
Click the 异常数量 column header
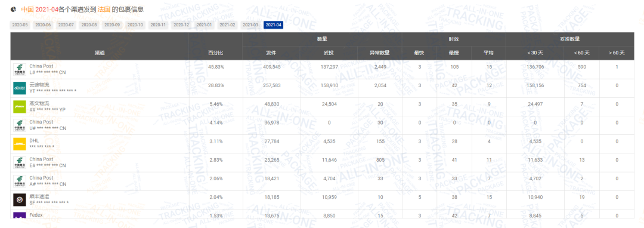pyautogui.click(x=379, y=53)
